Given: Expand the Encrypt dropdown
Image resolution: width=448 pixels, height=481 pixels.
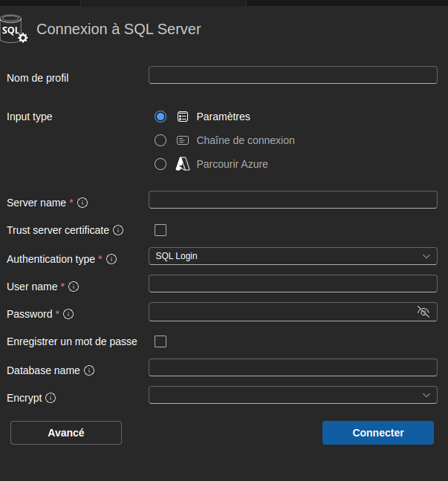Looking at the screenshot, I should pyautogui.click(x=293, y=395).
